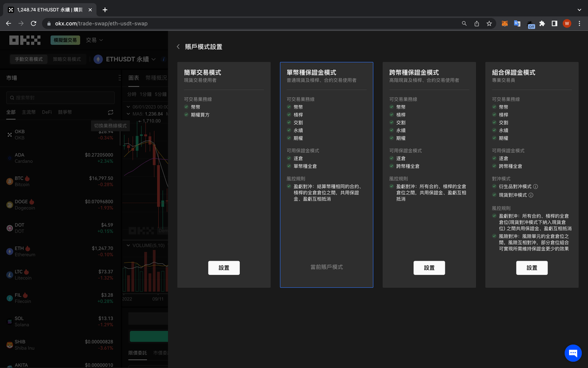The height and width of the screenshot is (368, 588).
Task: Click 逐倉 checkmark in single-currency card
Action: 289,158
